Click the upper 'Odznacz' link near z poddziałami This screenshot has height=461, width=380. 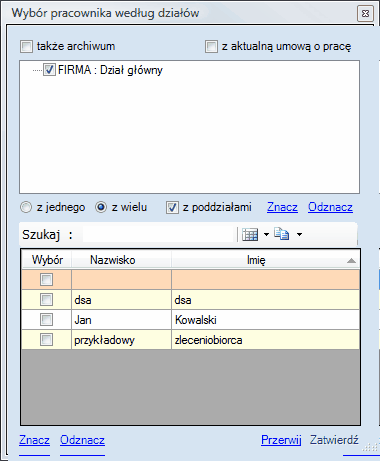pyautogui.click(x=330, y=207)
